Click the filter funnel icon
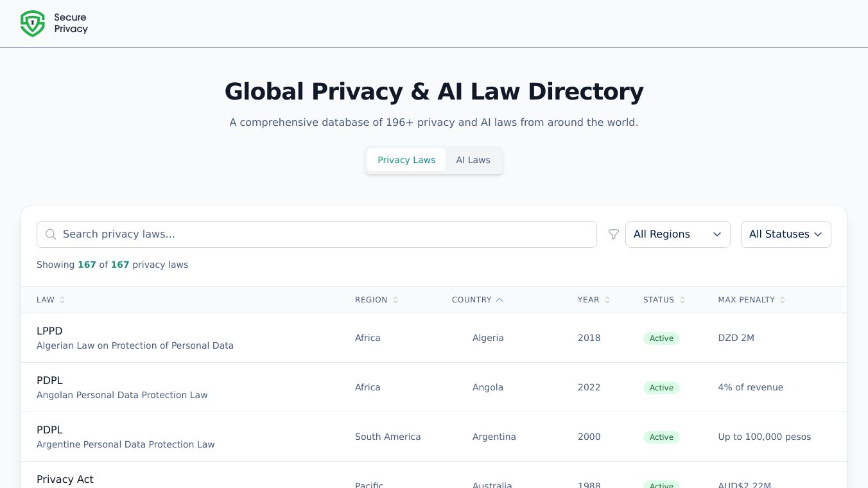This screenshot has width=868, height=488. point(614,234)
